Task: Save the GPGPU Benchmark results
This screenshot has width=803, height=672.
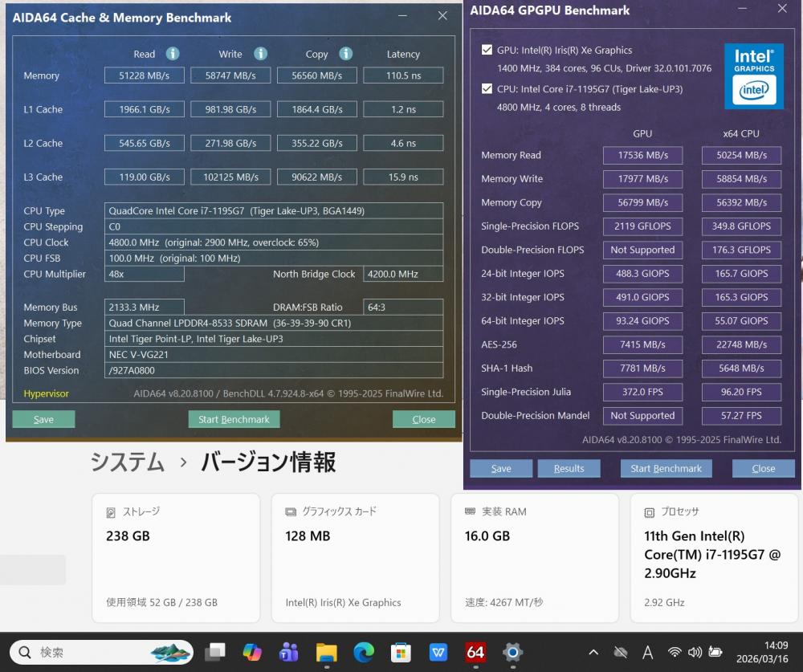Action: pyautogui.click(x=501, y=468)
